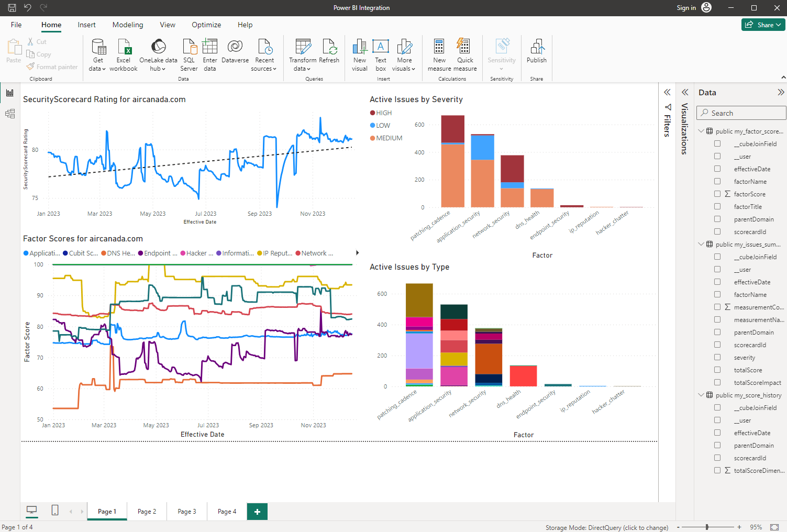Publish the report
The width and height of the screenshot is (787, 532).
pos(537,51)
